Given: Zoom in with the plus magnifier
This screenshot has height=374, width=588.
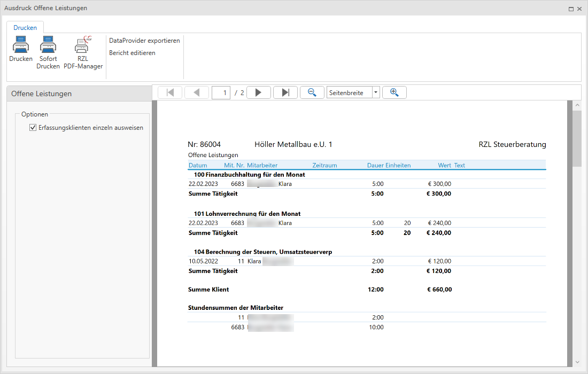Looking at the screenshot, I should (394, 92).
